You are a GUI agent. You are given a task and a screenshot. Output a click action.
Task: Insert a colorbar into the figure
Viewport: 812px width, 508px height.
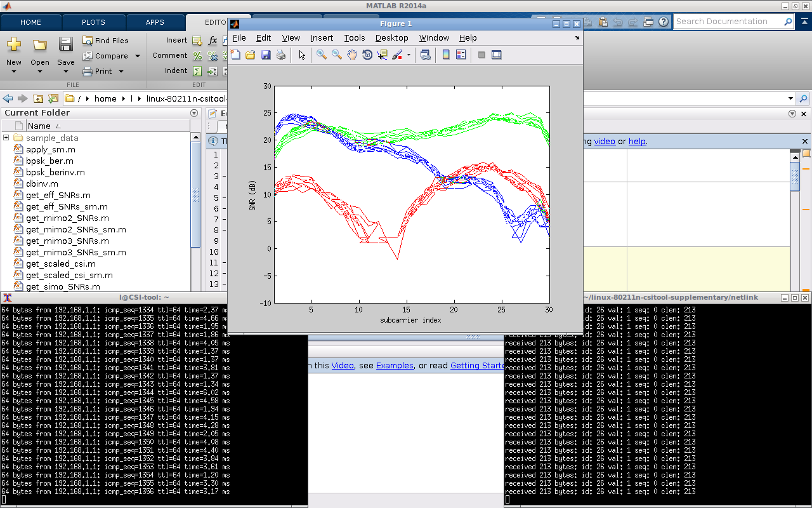pyautogui.click(x=446, y=55)
